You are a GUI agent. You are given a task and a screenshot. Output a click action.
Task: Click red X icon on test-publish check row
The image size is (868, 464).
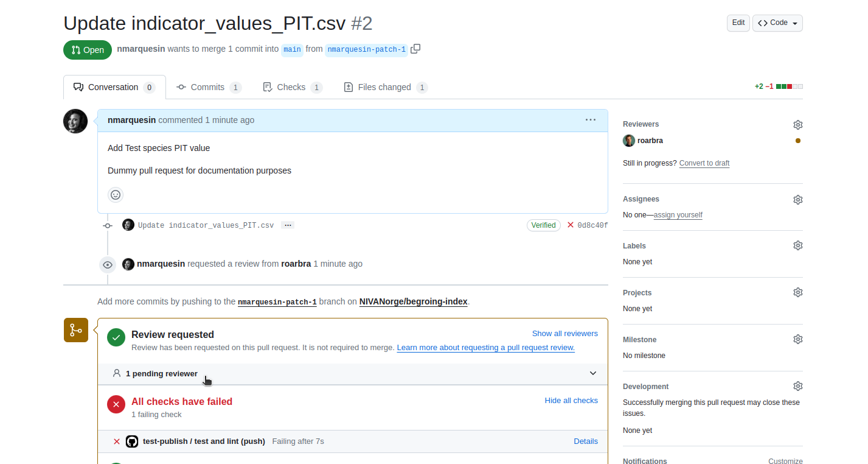pos(117,441)
